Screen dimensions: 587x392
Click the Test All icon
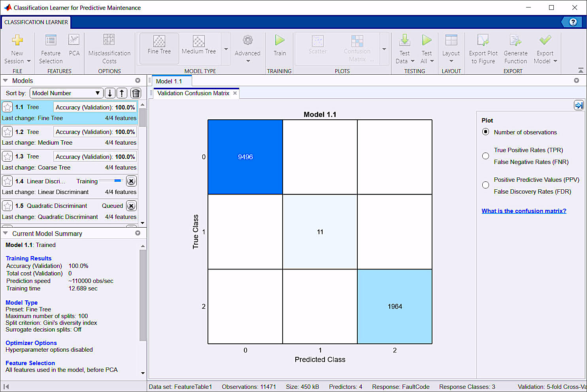[x=427, y=41]
